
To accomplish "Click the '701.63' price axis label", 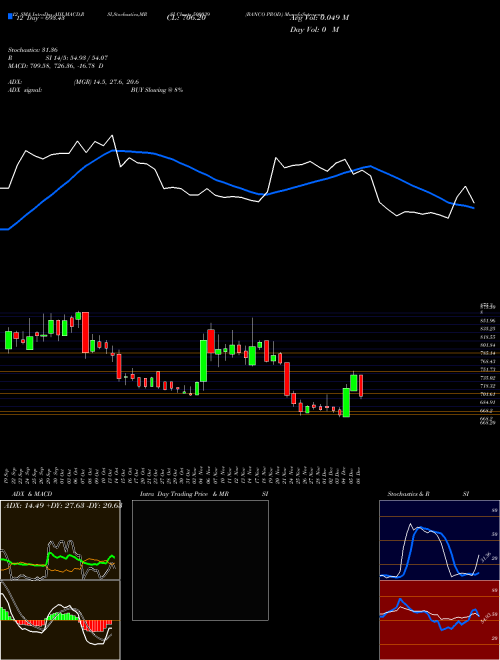I will [487, 394].
